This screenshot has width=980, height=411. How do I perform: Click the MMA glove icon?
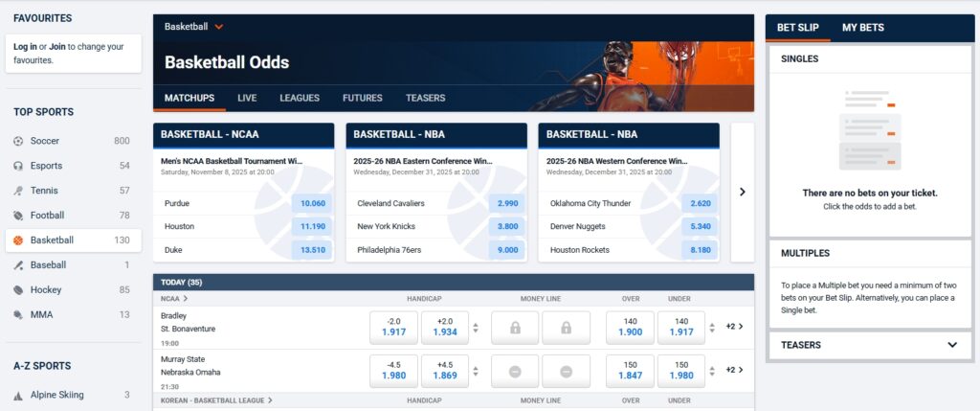[x=18, y=314]
